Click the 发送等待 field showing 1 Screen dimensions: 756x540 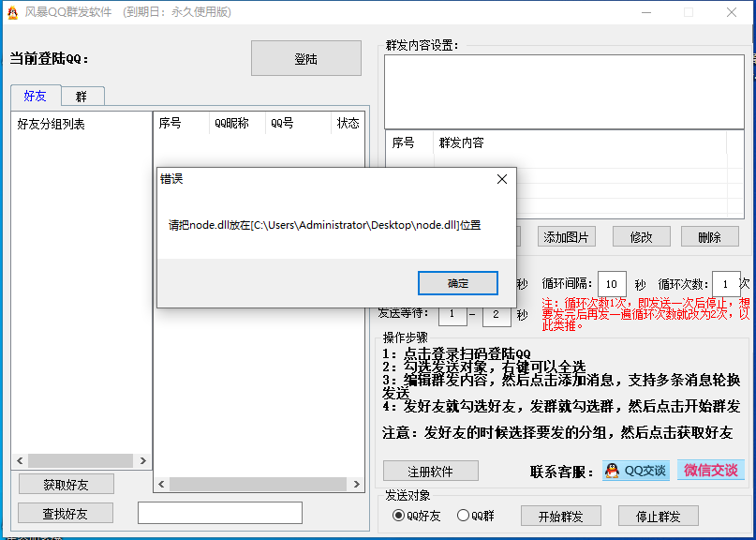pyautogui.click(x=452, y=315)
